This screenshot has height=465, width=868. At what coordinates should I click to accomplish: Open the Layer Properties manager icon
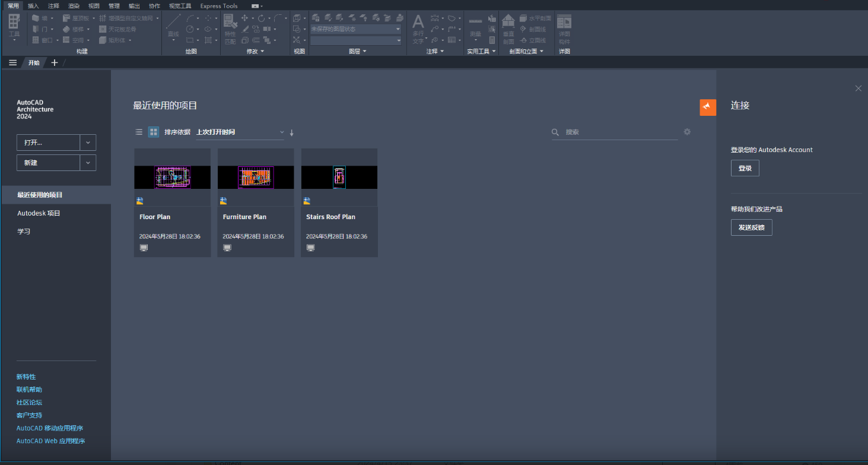click(315, 18)
